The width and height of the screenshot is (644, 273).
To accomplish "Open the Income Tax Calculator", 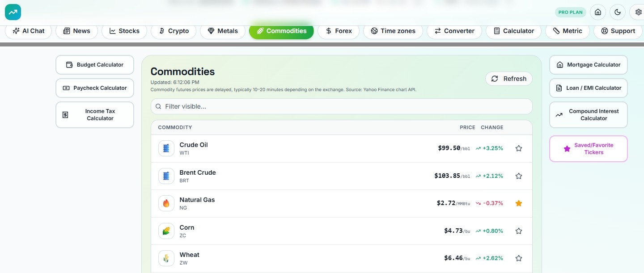I will click(95, 115).
